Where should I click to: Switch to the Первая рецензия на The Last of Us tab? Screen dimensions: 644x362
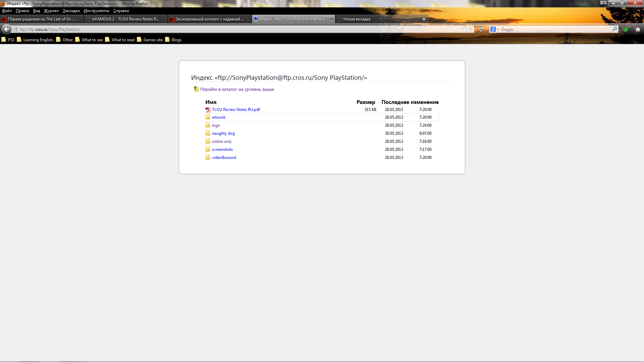tap(42, 19)
